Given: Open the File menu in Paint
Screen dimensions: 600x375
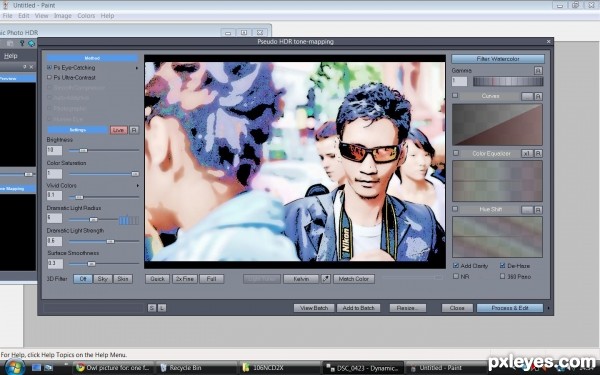Looking at the screenshot, I should 7,16.
